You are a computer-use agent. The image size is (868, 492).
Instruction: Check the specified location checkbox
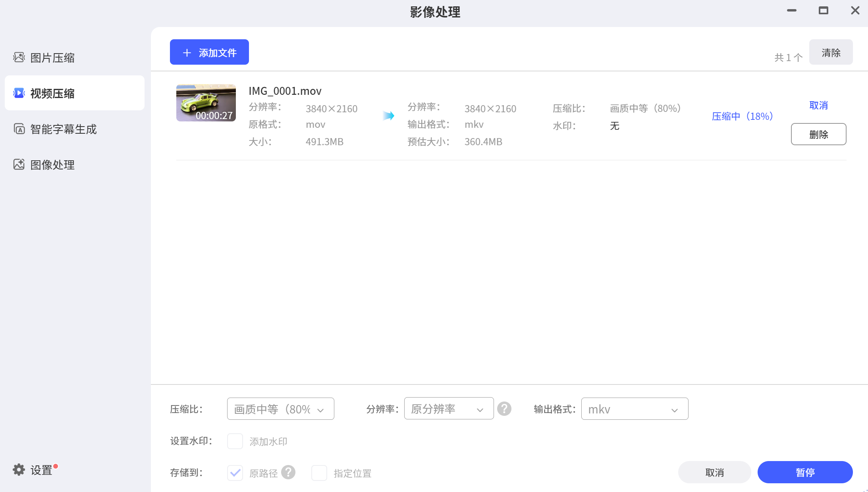coord(319,473)
